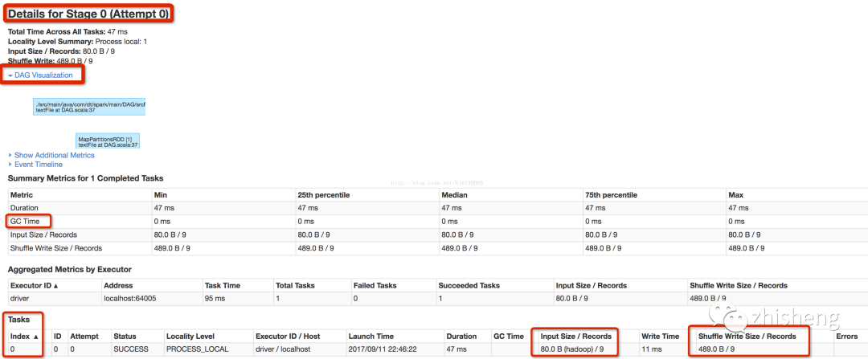Sort the Tasks table by Launch Time
The height and width of the screenshot is (359, 868).
pyautogui.click(x=371, y=337)
